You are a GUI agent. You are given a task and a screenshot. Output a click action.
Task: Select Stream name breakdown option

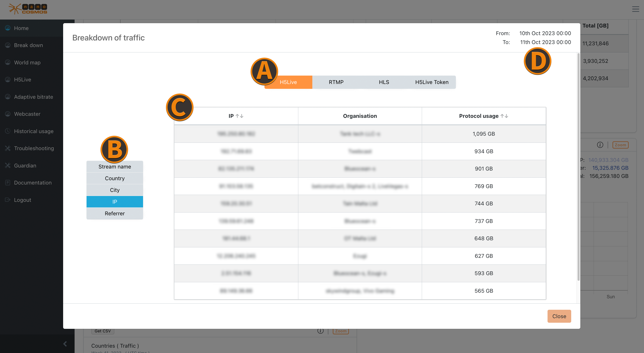click(115, 166)
